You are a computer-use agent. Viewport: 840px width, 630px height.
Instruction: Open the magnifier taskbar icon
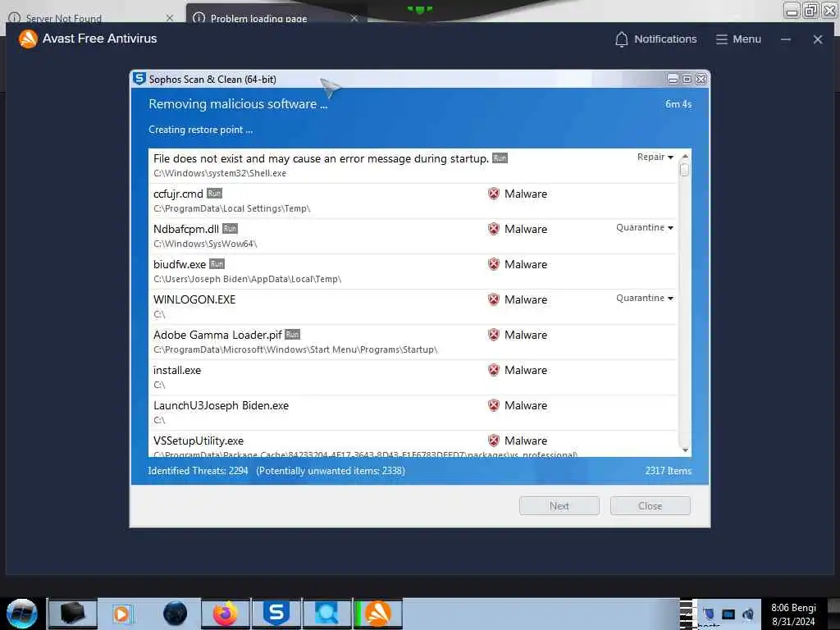click(x=326, y=614)
